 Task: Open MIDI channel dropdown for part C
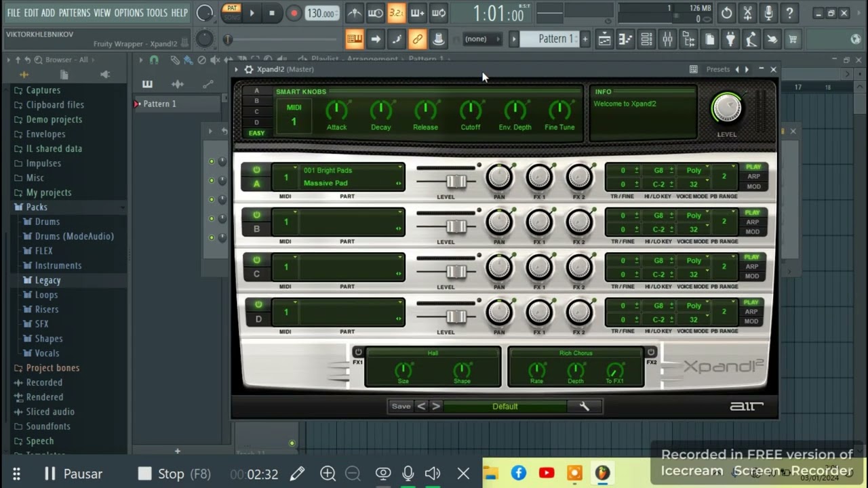click(x=285, y=267)
